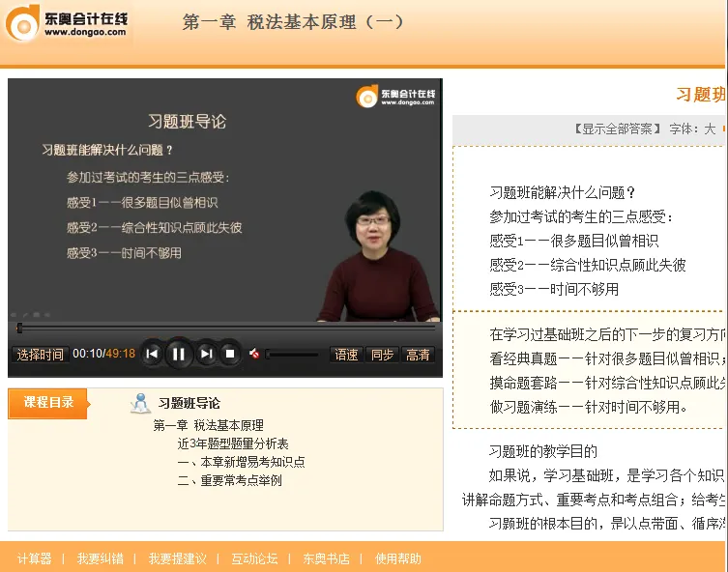This screenshot has height=572, width=728.
Task: Select 一、本章新增易考知识点 section
Action: [x=241, y=462]
